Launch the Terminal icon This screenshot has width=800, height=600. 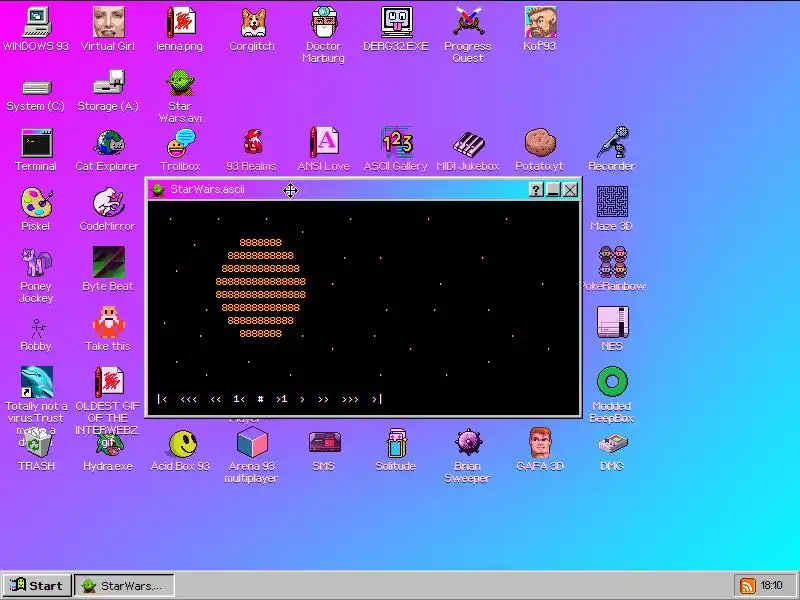[36, 149]
